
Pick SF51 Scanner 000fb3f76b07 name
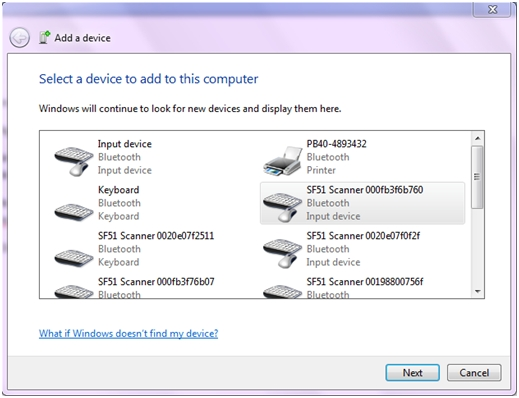pos(156,282)
